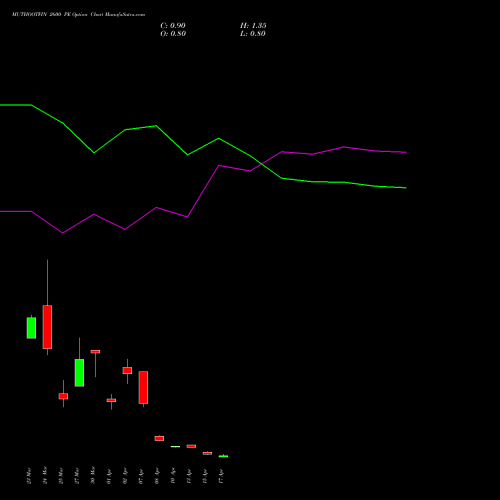The width and height of the screenshot is (500, 500).
Task: Click the close value C: 0.90
Action: tap(173, 26)
